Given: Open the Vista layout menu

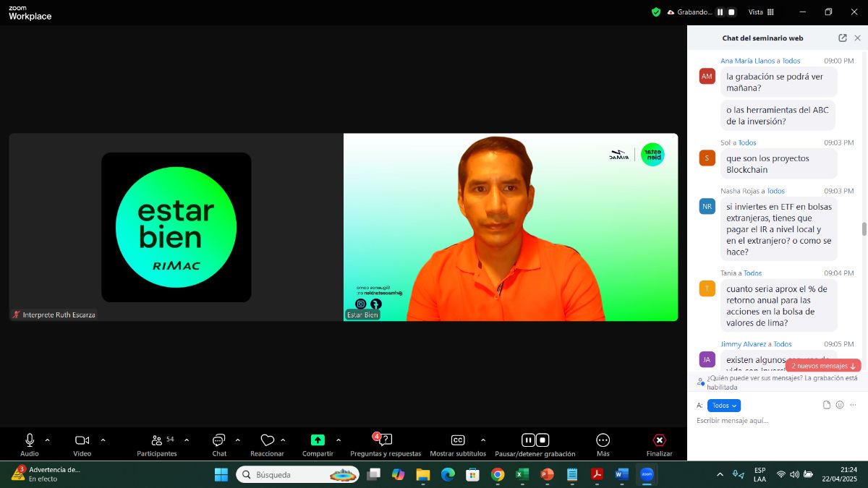Looking at the screenshot, I should point(761,12).
